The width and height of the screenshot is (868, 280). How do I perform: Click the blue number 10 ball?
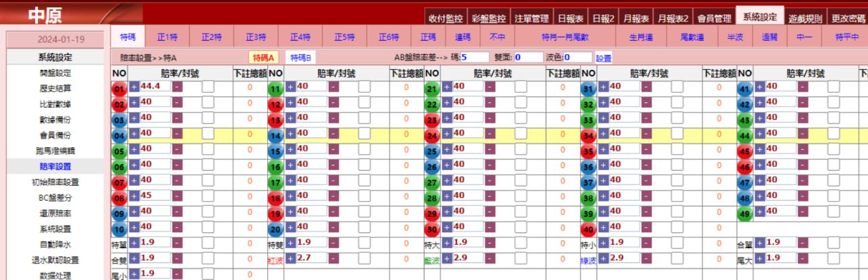pos(119,229)
